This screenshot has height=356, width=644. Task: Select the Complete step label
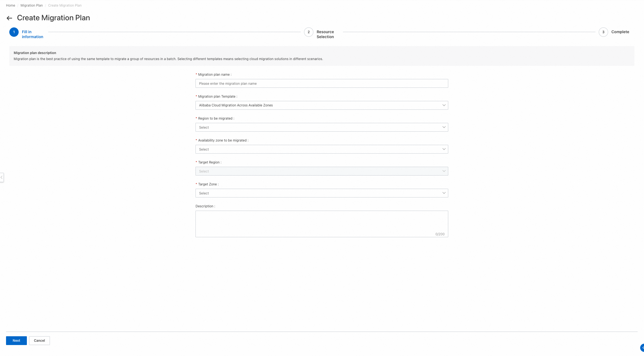[x=620, y=32]
